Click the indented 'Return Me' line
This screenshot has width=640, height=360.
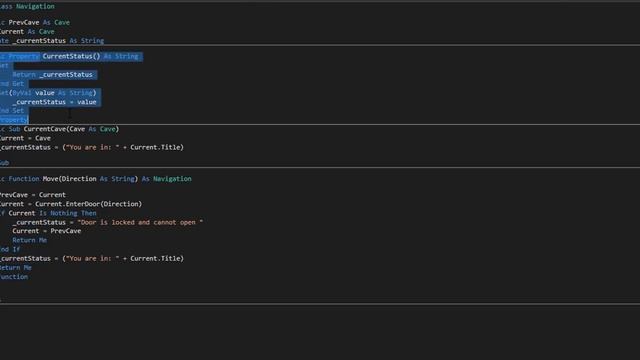point(29,240)
